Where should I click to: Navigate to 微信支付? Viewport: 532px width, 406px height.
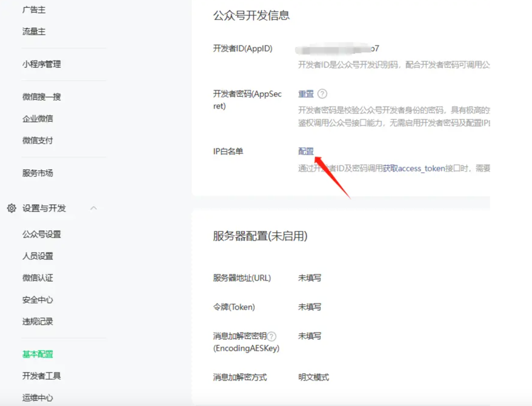coord(38,141)
